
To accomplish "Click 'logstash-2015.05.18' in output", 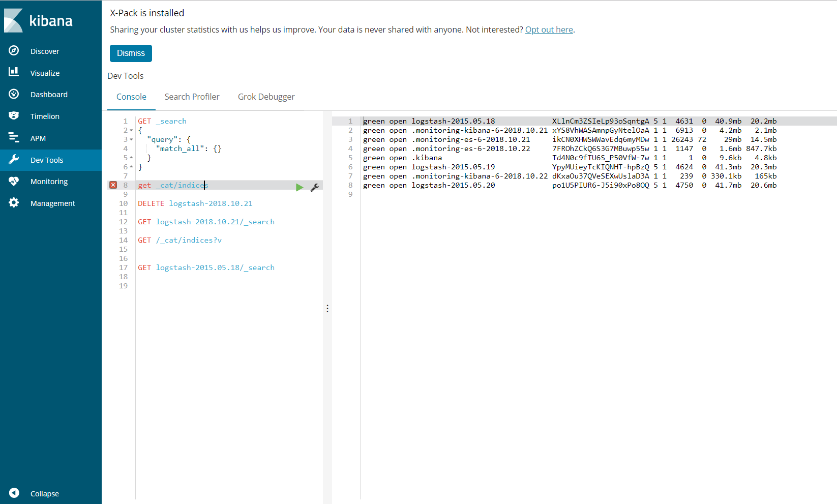I will point(453,121).
